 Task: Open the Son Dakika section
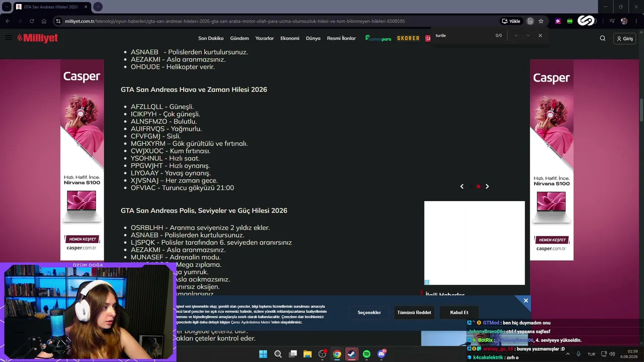point(211,38)
